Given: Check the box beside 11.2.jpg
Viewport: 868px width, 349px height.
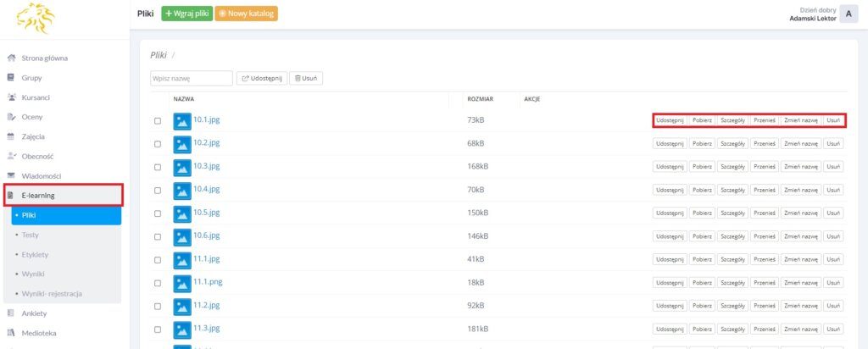Looking at the screenshot, I should point(158,307).
